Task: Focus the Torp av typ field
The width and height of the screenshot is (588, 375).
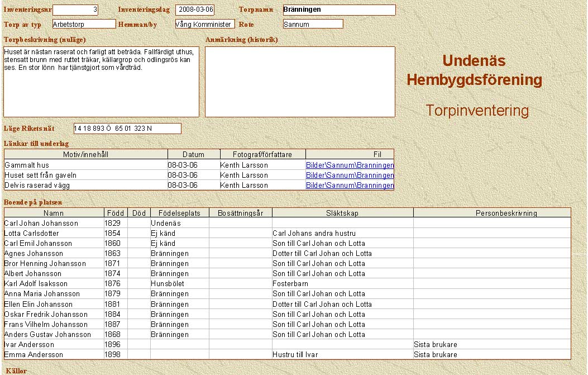Action: pos(83,24)
